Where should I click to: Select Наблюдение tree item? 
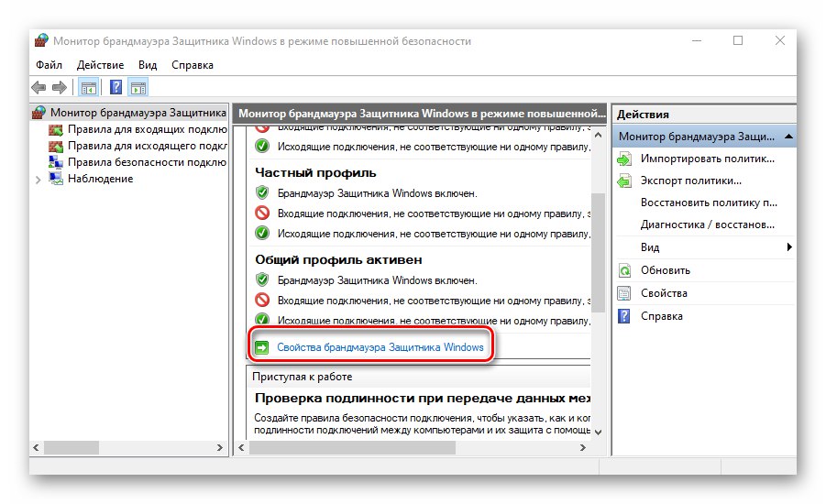pos(100,179)
